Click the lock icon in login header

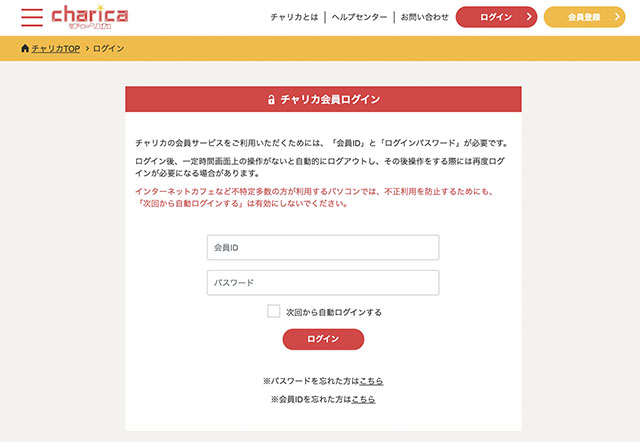coord(270,100)
